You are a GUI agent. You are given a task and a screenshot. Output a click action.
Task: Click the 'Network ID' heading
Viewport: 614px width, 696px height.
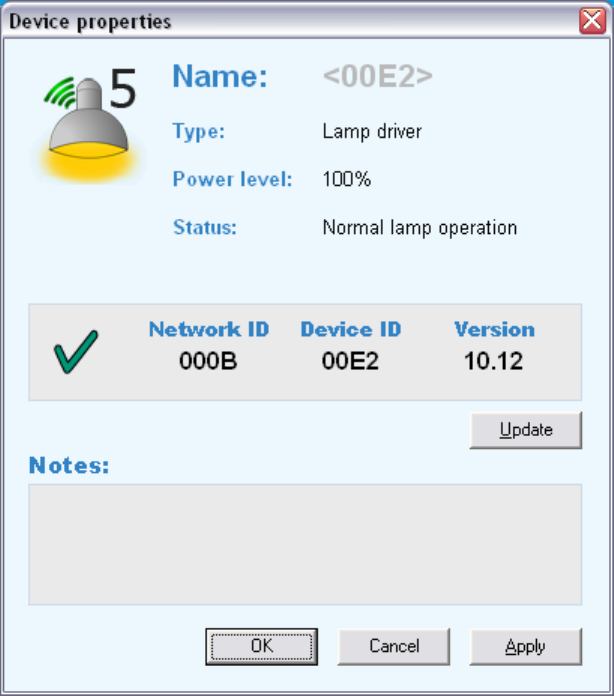[209, 329]
